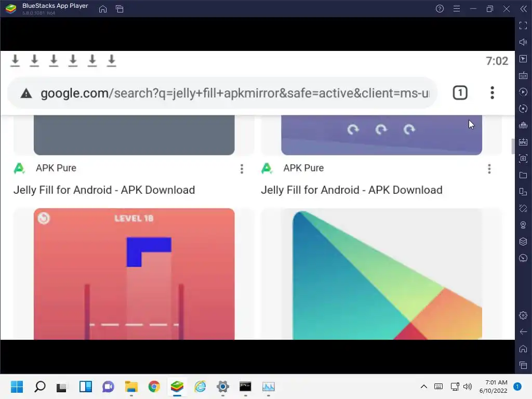Screen dimensions: 532x399
Task: Take a screenshot with the sidebar camera icon
Action: coord(523,158)
